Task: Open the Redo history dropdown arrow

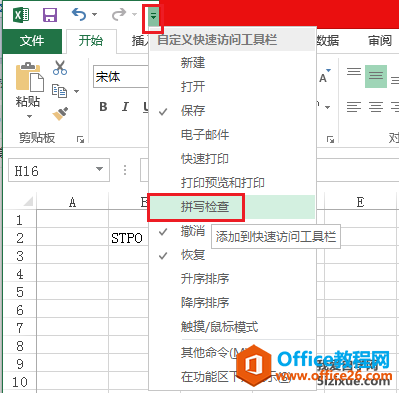Action: click(x=134, y=15)
